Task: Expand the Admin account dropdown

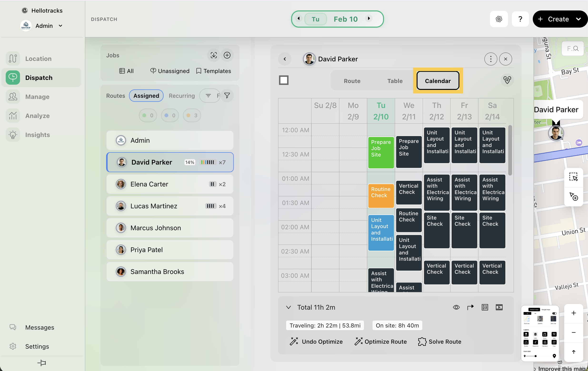Action: point(60,26)
